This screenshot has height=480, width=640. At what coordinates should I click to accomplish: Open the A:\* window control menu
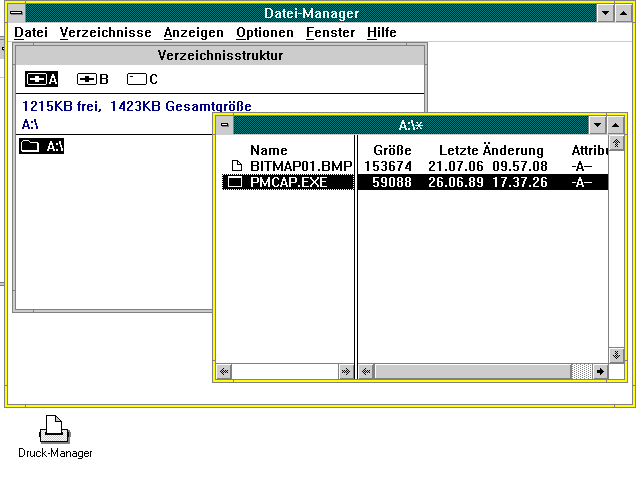tap(225, 125)
